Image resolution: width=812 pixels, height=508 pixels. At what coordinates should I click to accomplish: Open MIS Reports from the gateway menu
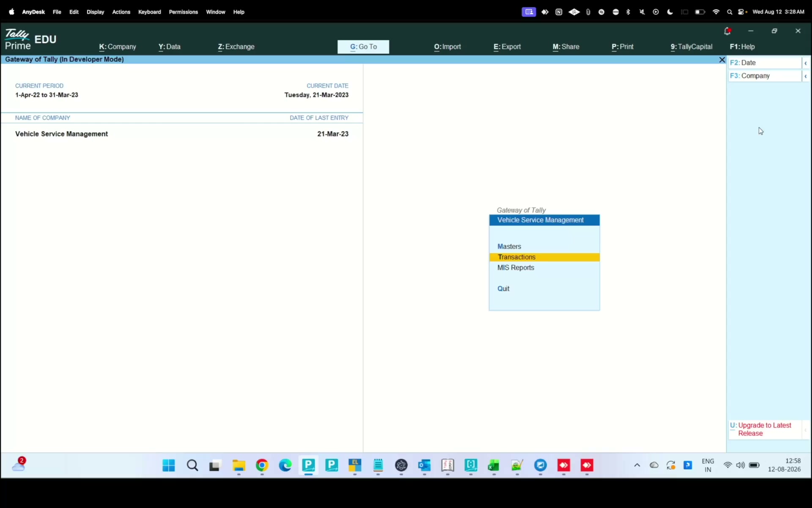pyautogui.click(x=544, y=268)
